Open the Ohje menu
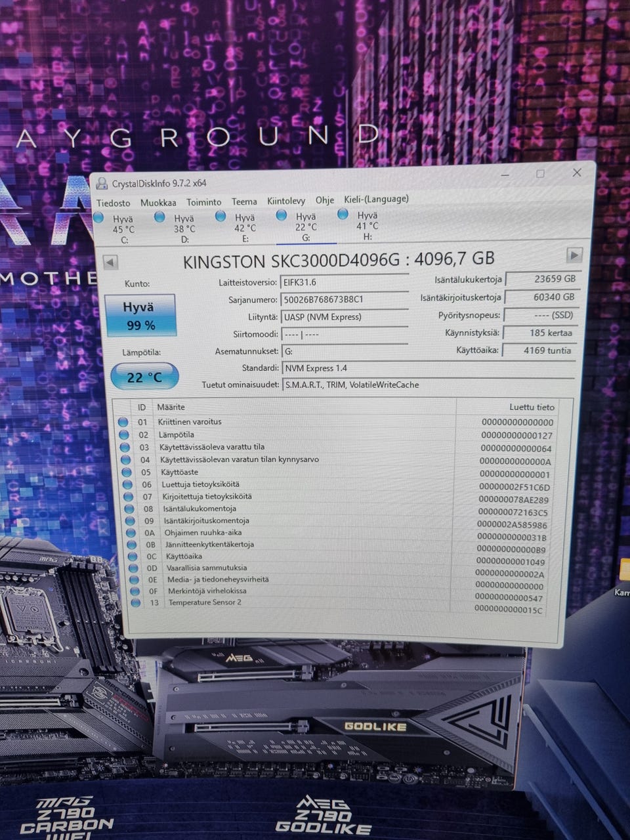630x840 pixels. click(x=325, y=200)
